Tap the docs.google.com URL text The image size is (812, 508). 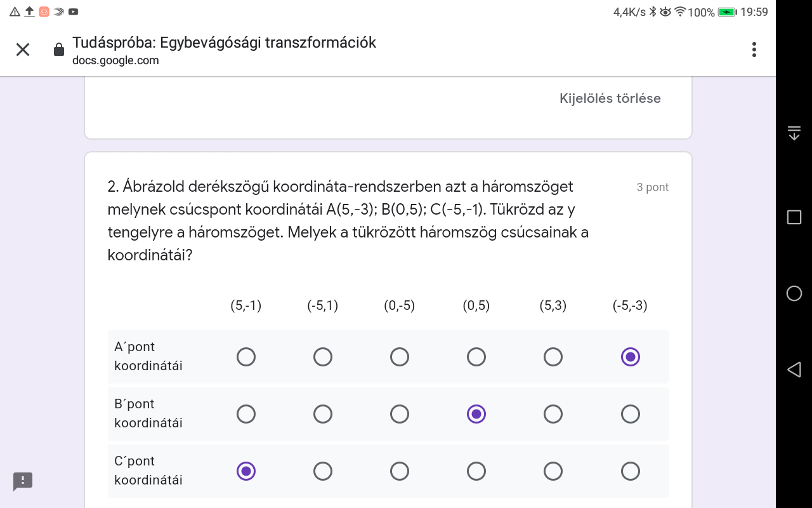click(115, 61)
